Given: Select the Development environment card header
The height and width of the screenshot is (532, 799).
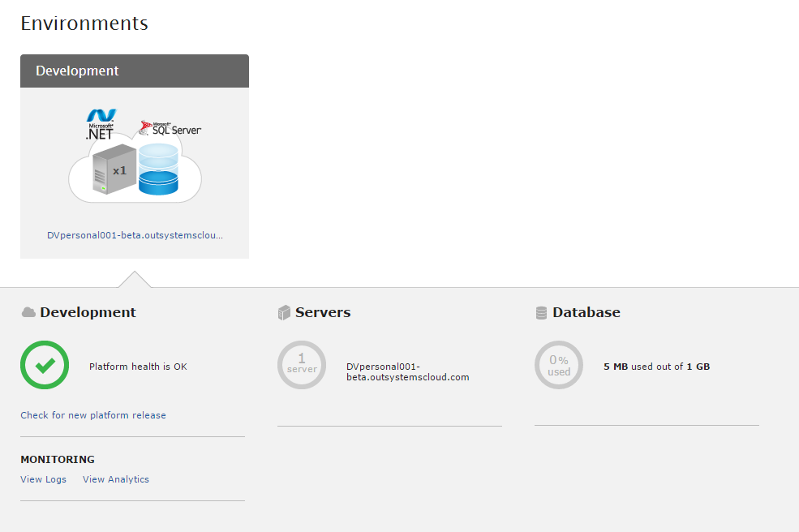Looking at the screenshot, I should click(x=77, y=71).
